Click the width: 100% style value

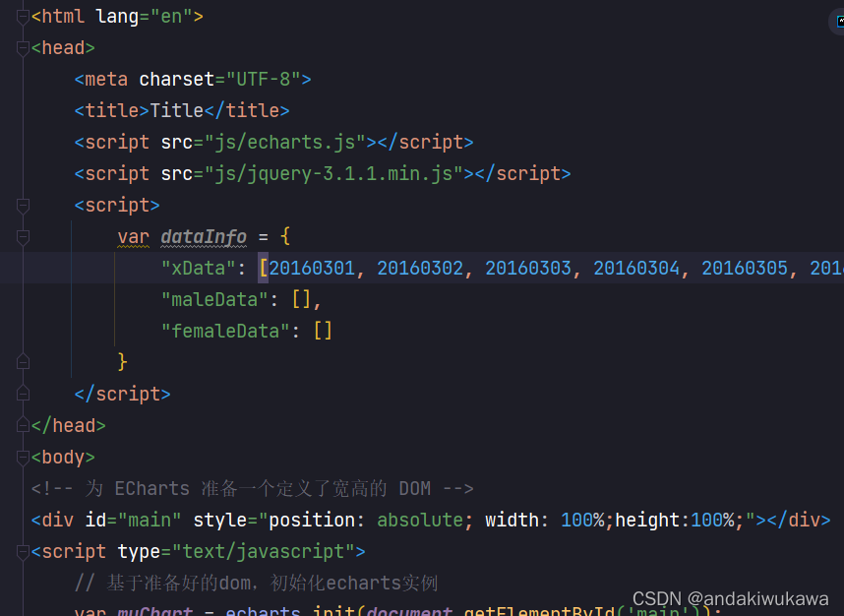(x=545, y=521)
